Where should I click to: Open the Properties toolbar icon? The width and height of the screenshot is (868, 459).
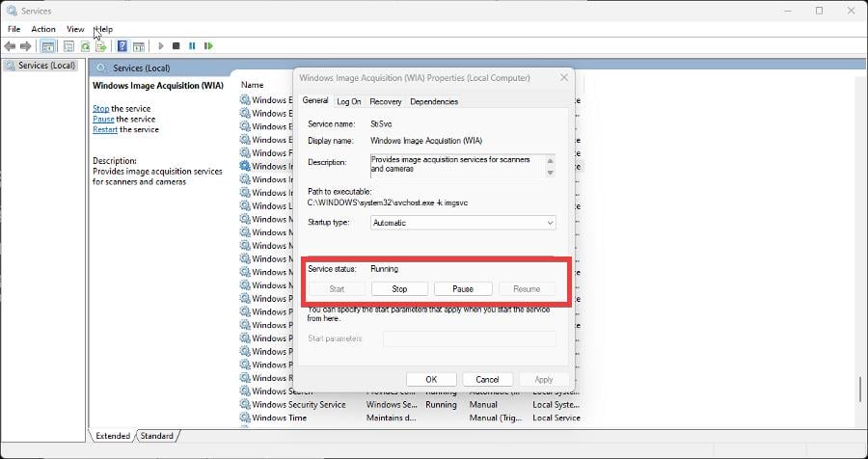tap(68, 46)
